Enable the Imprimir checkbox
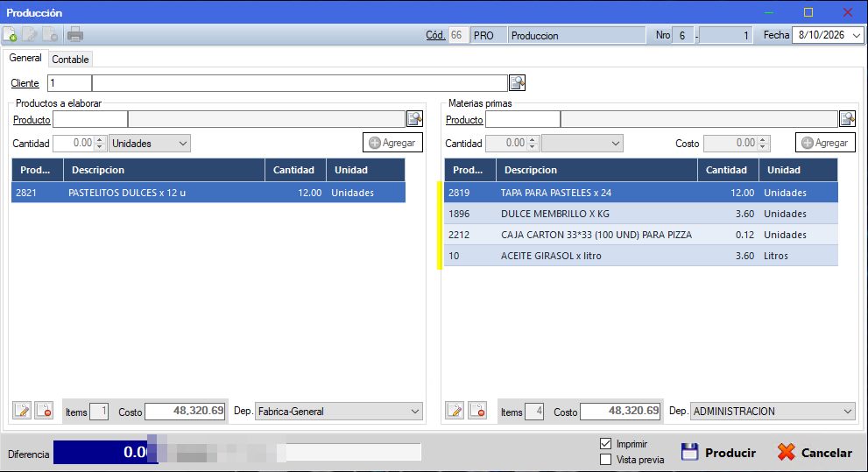 click(x=605, y=444)
